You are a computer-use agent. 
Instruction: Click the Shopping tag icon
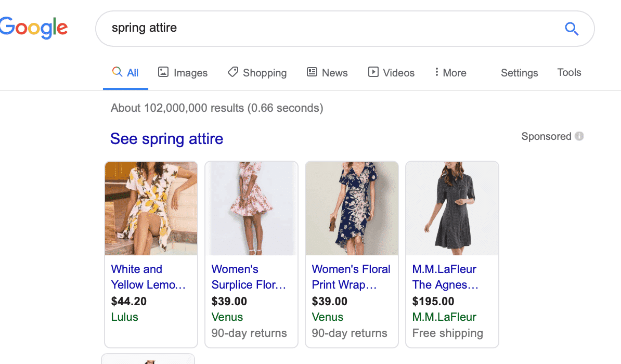tap(233, 72)
